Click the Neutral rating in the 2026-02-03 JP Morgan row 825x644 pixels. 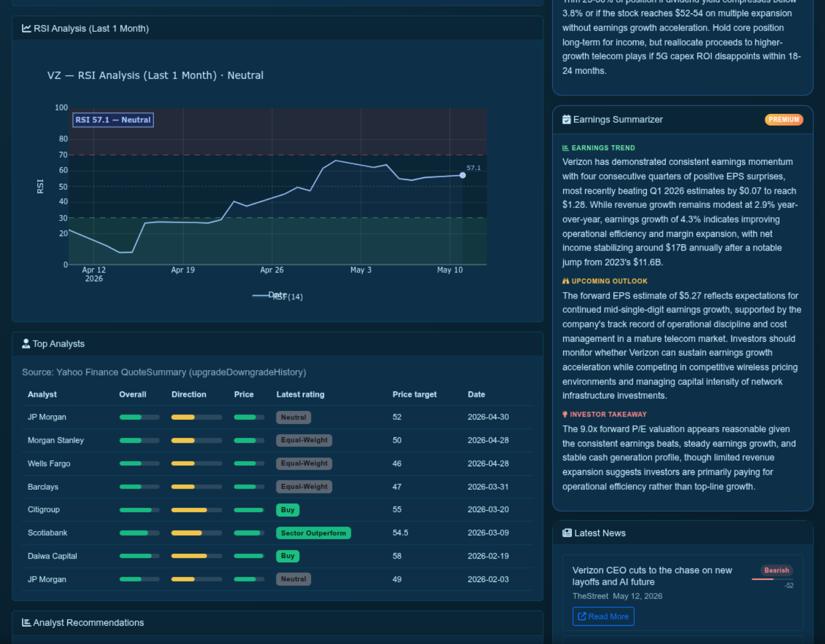(293, 579)
